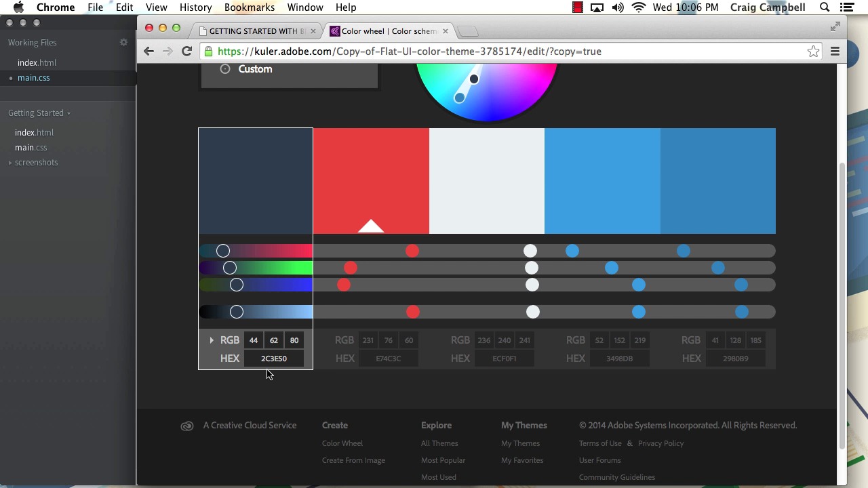Select the dark navy color swatch
Image resolution: width=868 pixels, height=488 pixels.
coord(256,181)
